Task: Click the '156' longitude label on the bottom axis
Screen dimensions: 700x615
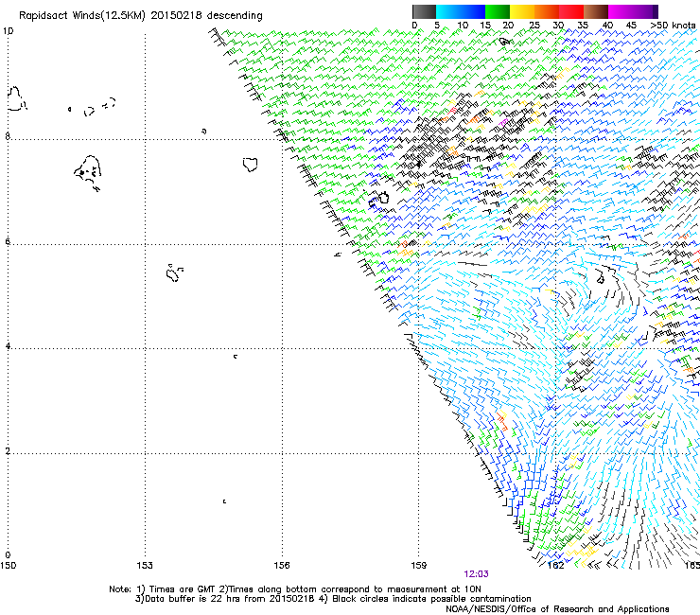Action: (282, 566)
